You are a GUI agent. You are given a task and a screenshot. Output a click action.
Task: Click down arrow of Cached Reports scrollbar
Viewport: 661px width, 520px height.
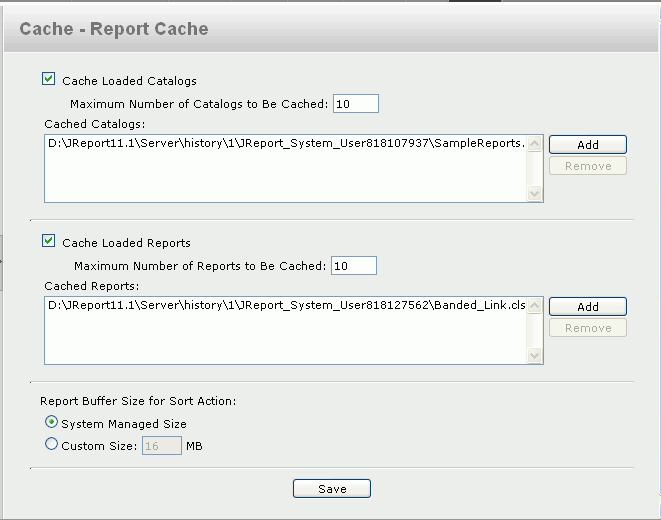point(535,356)
